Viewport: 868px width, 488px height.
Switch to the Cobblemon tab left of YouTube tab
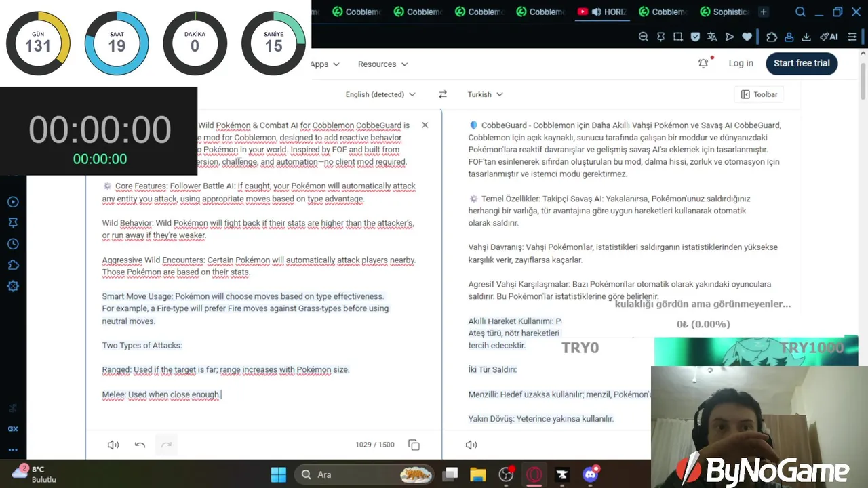(x=540, y=12)
